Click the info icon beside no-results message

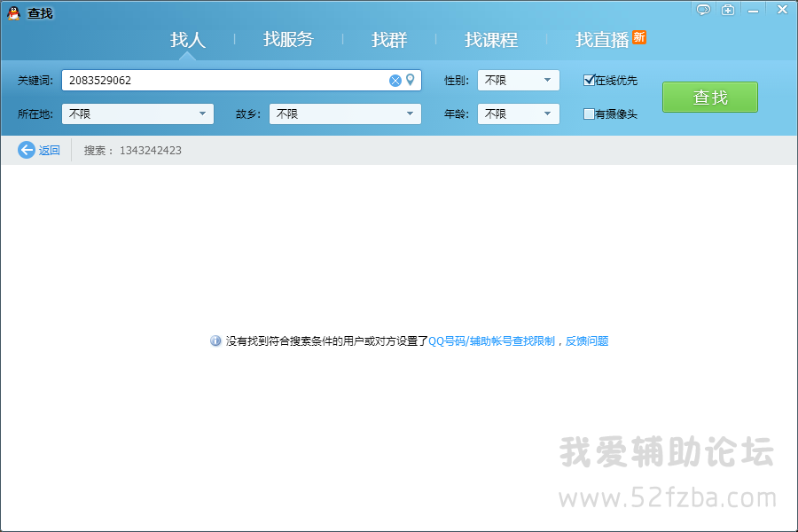pyautogui.click(x=215, y=341)
